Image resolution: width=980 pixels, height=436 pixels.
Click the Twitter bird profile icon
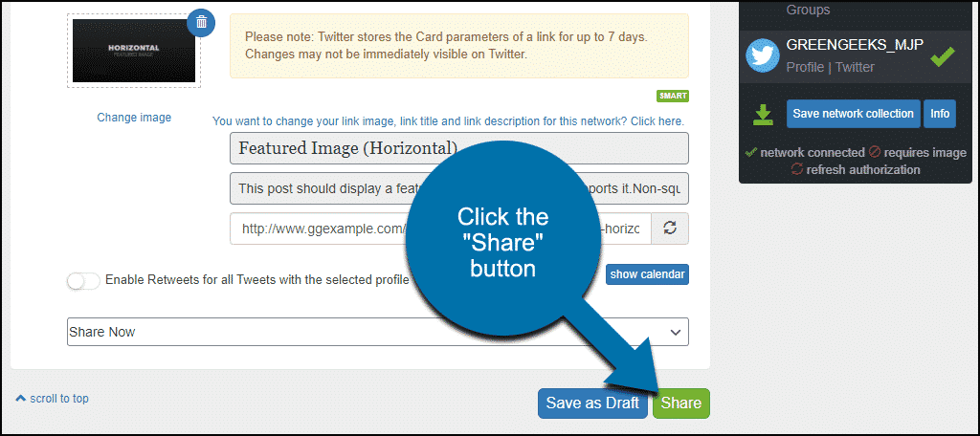[x=763, y=55]
